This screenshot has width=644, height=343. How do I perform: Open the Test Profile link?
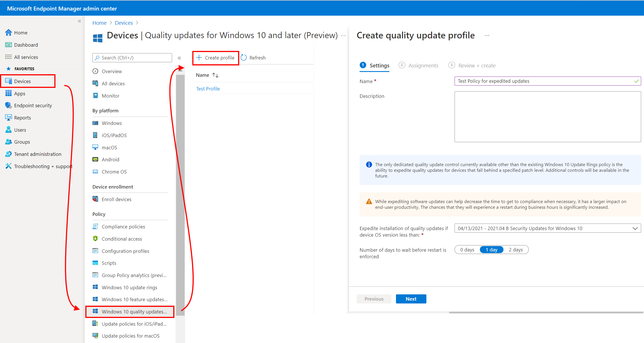(x=207, y=89)
